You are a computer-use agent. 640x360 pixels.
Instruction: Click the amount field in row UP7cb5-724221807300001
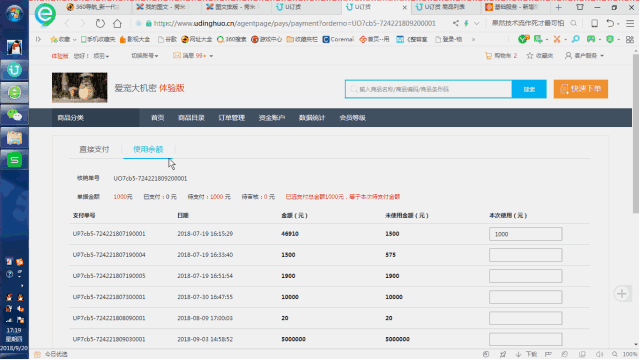click(x=525, y=297)
